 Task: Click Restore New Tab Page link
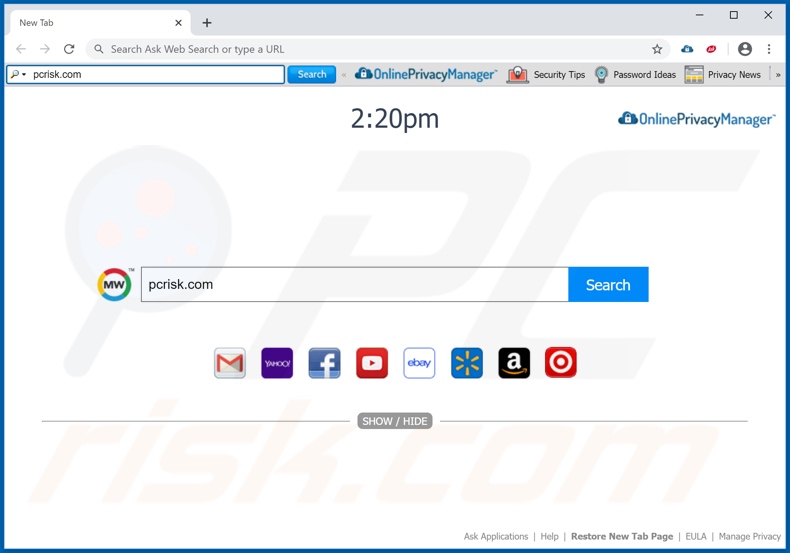(622, 536)
